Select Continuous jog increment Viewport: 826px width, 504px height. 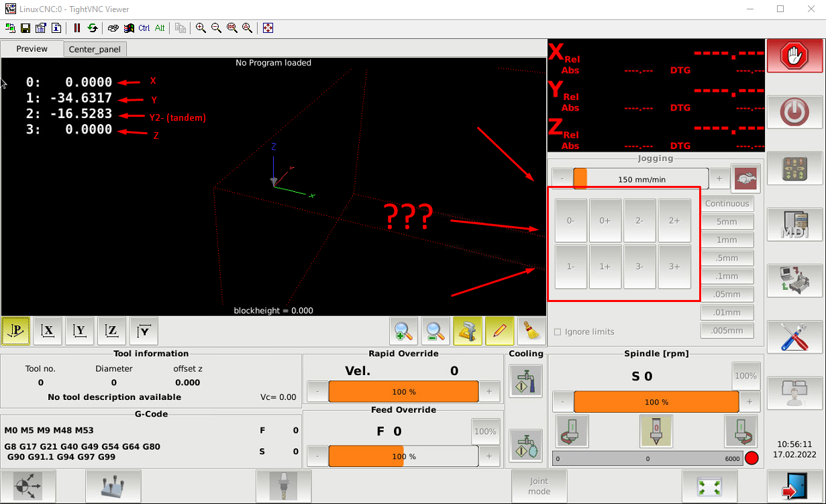727,203
